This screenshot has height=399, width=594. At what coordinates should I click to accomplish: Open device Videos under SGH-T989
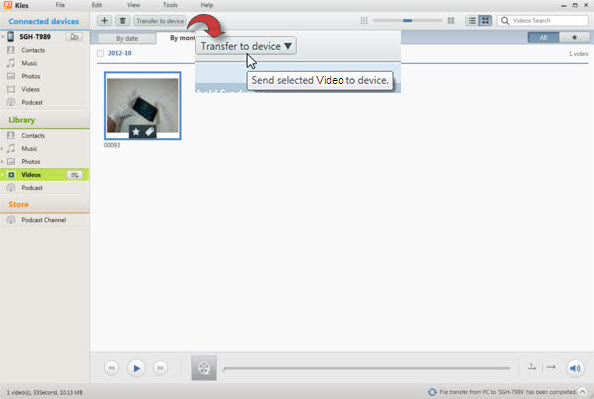point(30,89)
